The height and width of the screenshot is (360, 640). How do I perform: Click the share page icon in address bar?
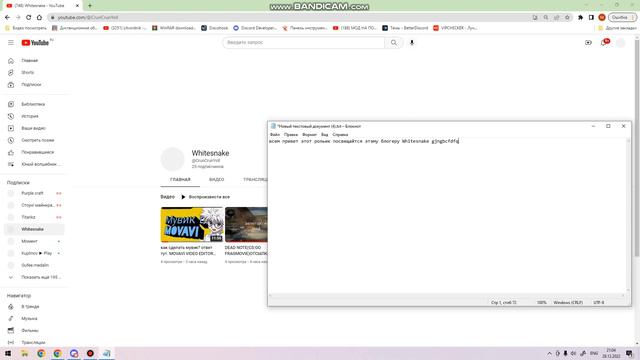click(x=556, y=18)
